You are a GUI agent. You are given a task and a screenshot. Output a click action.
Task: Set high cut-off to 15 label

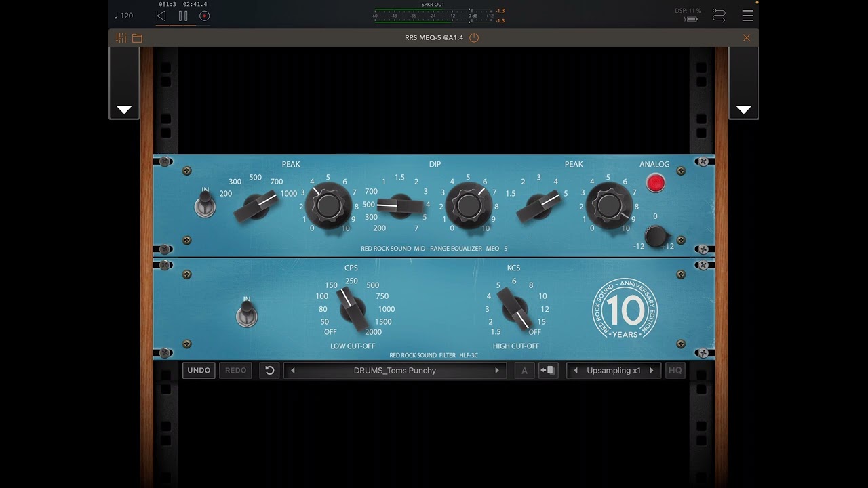[x=541, y=321]
